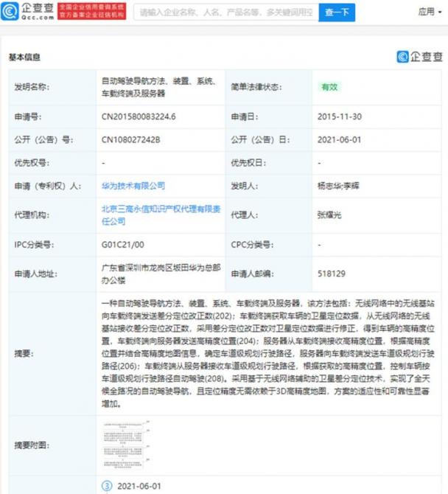448x494 pixels.
Task: Focus the company name search field
Action: (226, 13)
